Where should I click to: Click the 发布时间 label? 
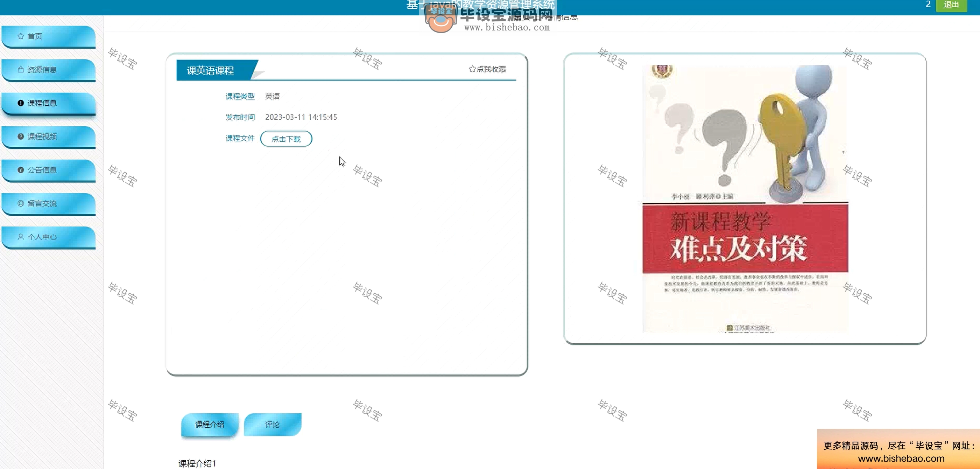click(x=240, y=117)
